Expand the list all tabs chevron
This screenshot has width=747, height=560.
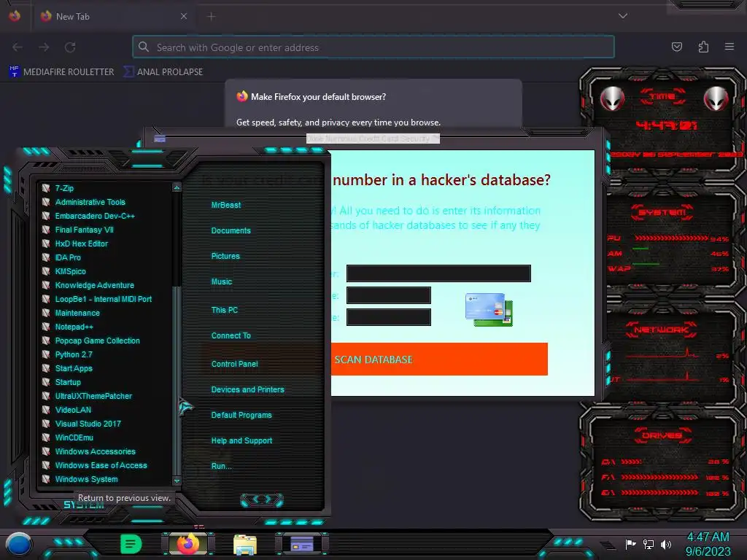[x=623, y=16]
